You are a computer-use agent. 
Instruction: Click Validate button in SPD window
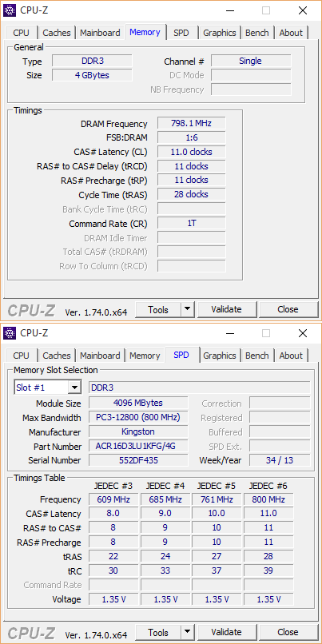click(x=227, y=632)
